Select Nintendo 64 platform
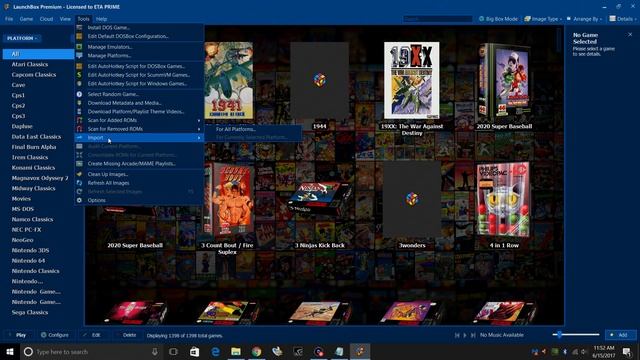This screenshot has width=640, height=360. click(x=28, y=261)
